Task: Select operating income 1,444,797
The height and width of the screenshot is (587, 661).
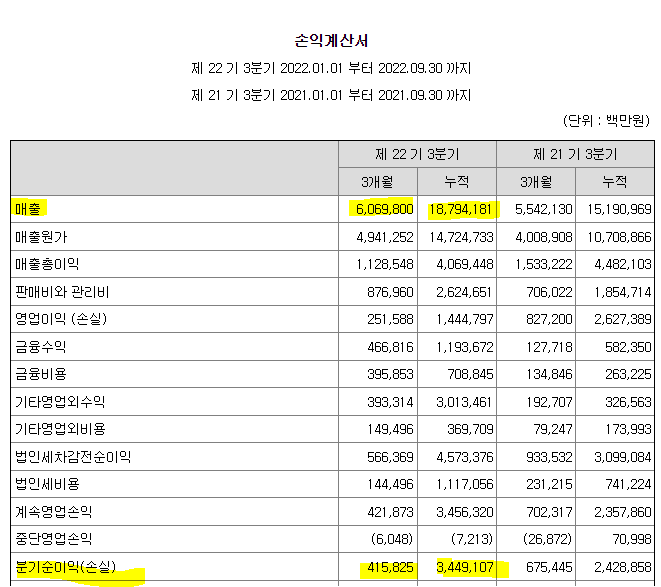Action: [x=464, y=319]
